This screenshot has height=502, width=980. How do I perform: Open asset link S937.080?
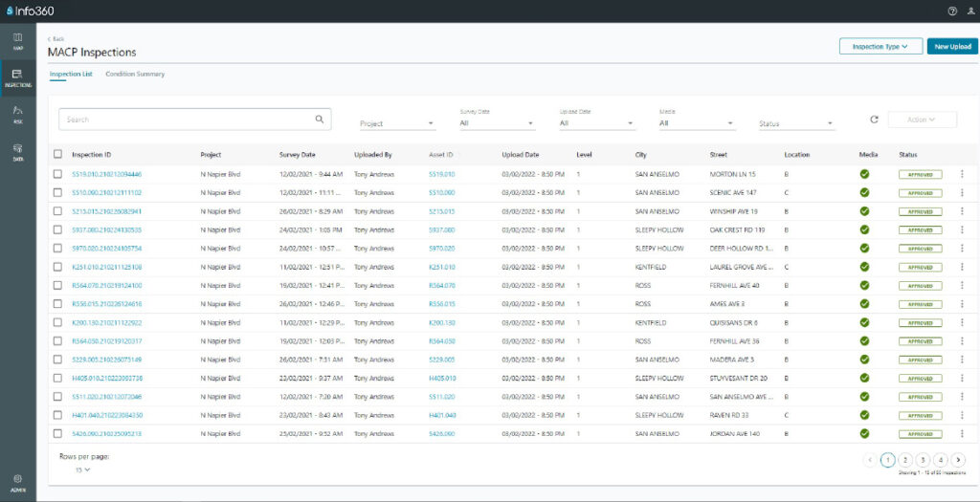(442, 230)
